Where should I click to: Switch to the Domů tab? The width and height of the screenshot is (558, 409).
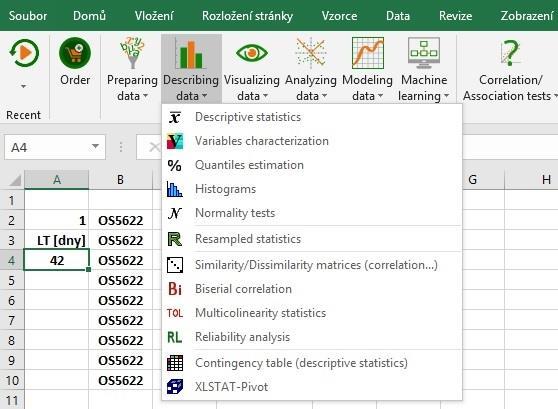pyautogui.click(x=89, y=16)
